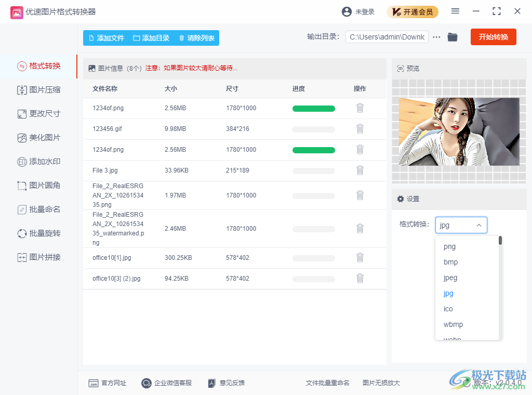The width and height of the screenshot is (532, 395).
Task: Click the hamburger menu icon top right
Action: [x=455, y=11]
